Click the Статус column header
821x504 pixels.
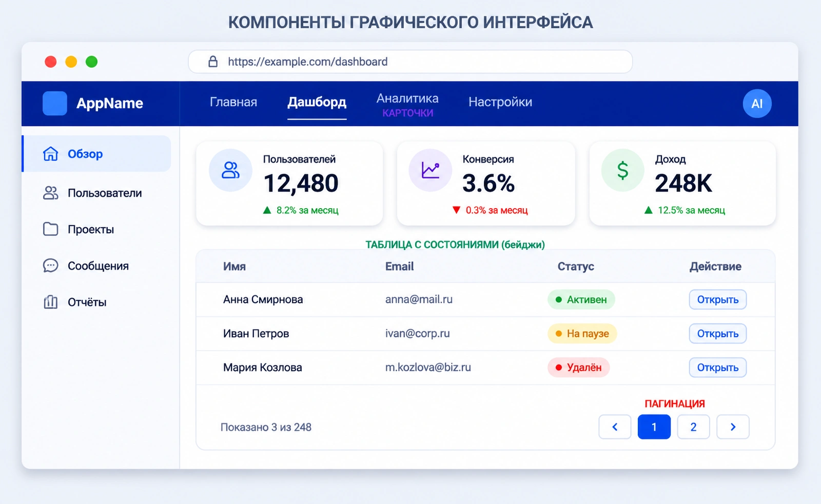[x=576, y=267]
